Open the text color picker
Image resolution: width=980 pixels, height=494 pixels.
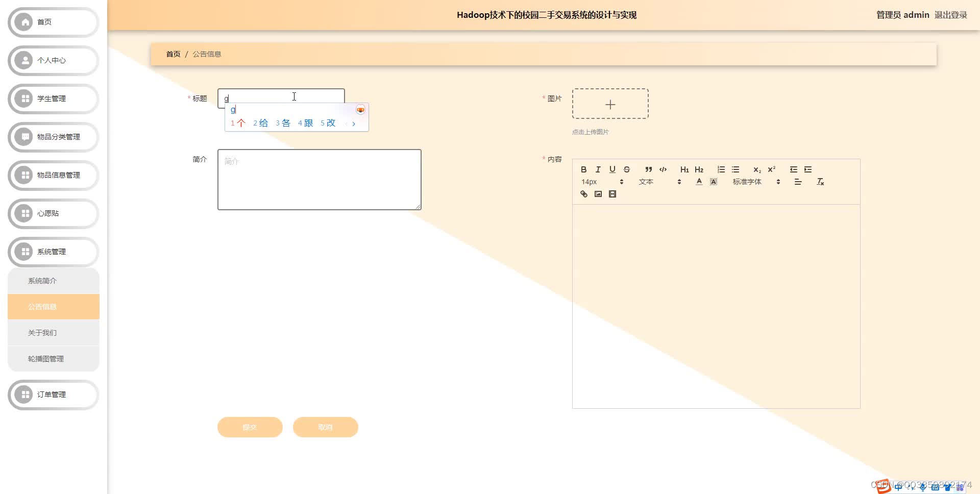pos(699,182)
